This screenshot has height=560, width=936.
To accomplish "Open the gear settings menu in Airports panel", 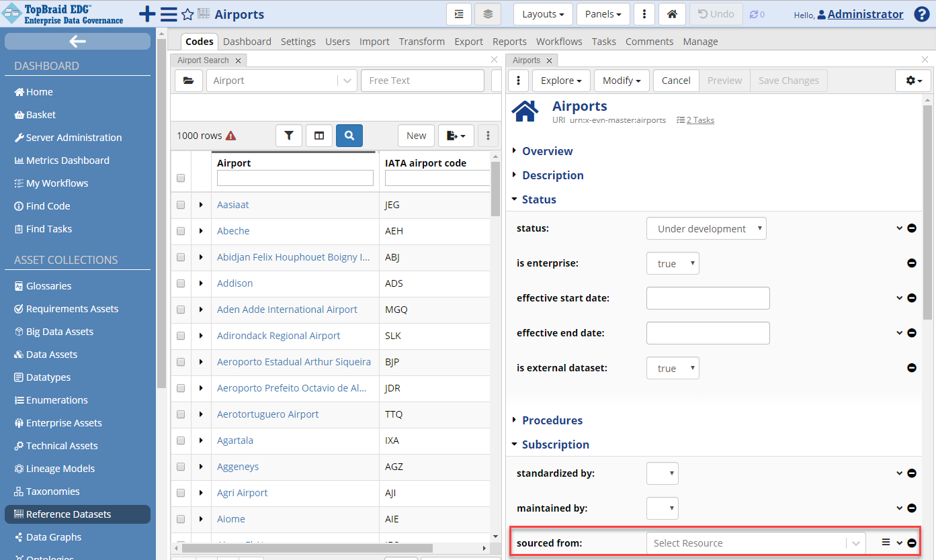I will pos(913,81).
